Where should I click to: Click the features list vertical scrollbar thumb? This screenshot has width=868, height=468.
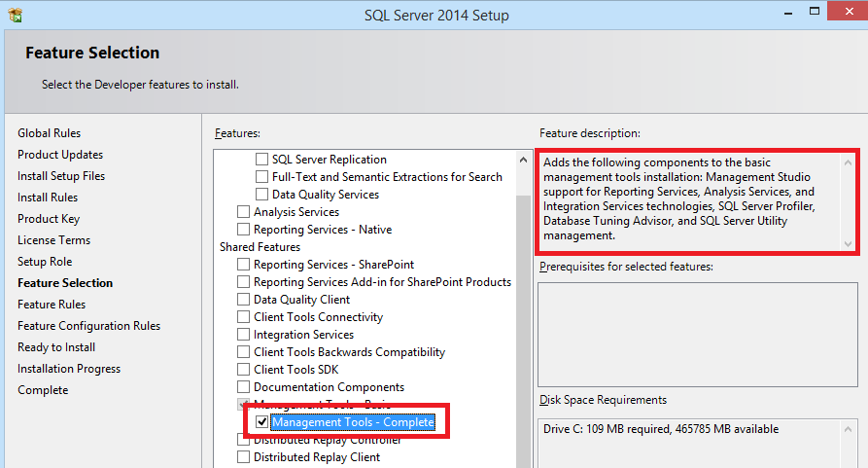tap(523, 333)
